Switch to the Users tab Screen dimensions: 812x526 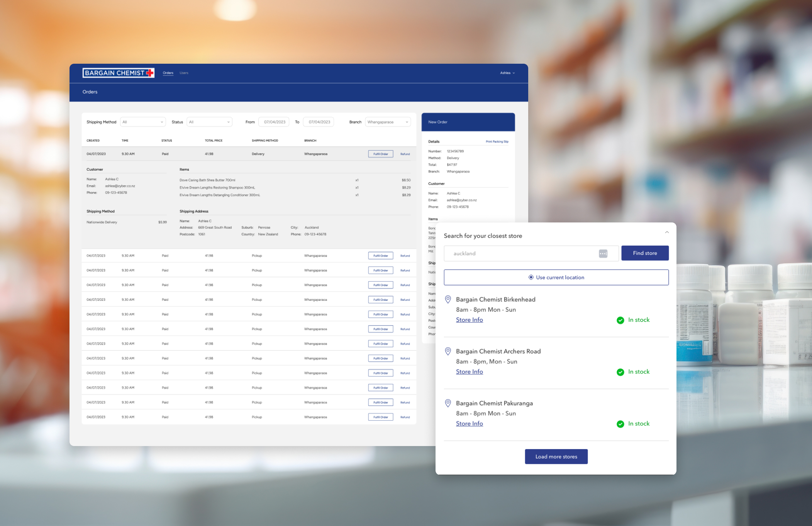click(x=184, y=73)
